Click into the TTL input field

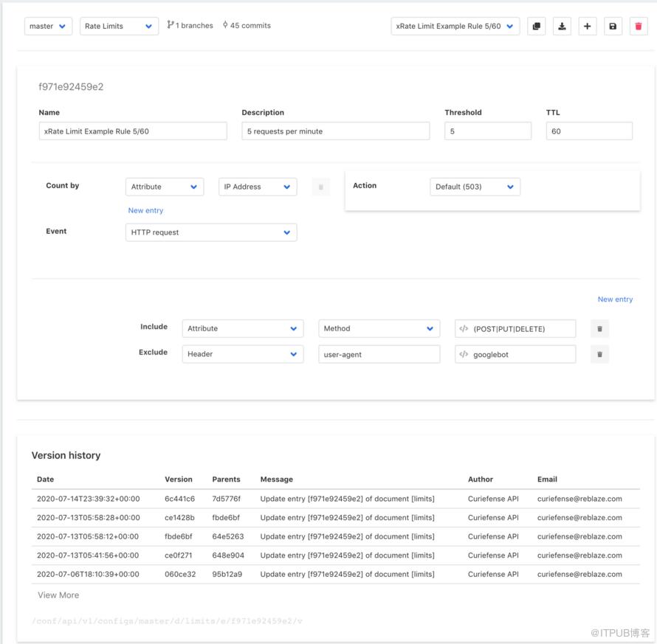coord(589,131)
